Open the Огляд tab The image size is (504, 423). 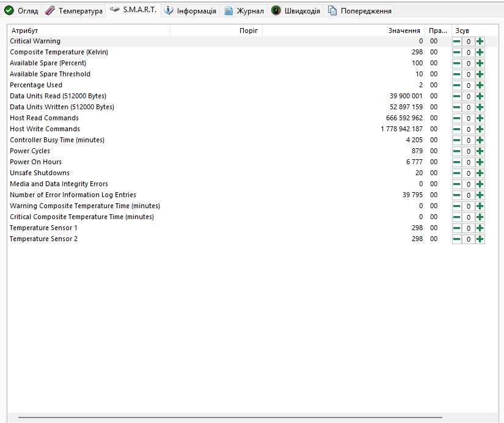[21, 10]
